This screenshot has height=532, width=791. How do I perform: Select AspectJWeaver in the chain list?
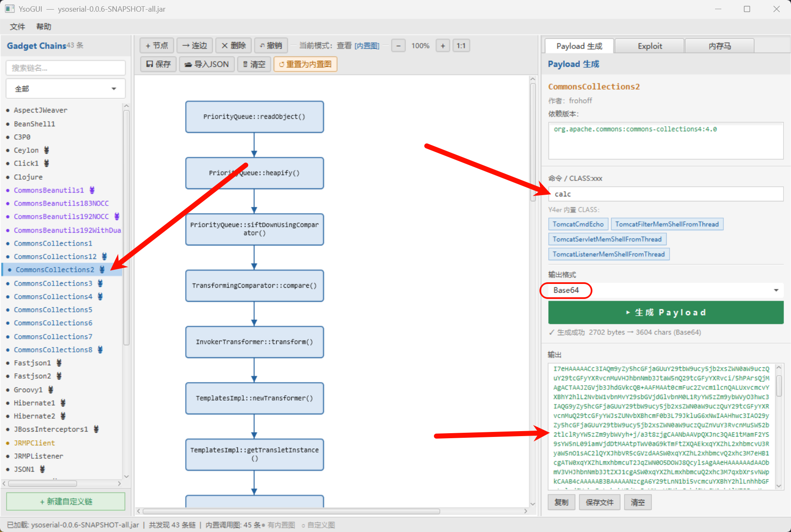pyautogui.click(x=40, y=110)
